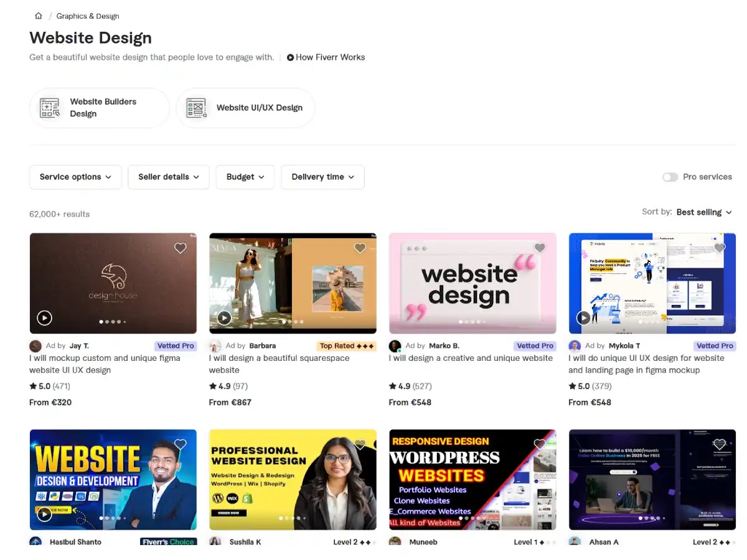Click the From €867 price
This screenshot has width=747, height=560.
coord(230,403)
